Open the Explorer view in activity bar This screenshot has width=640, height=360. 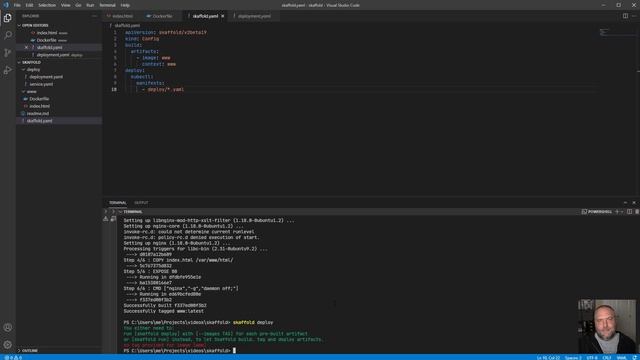tap(8, 18)
